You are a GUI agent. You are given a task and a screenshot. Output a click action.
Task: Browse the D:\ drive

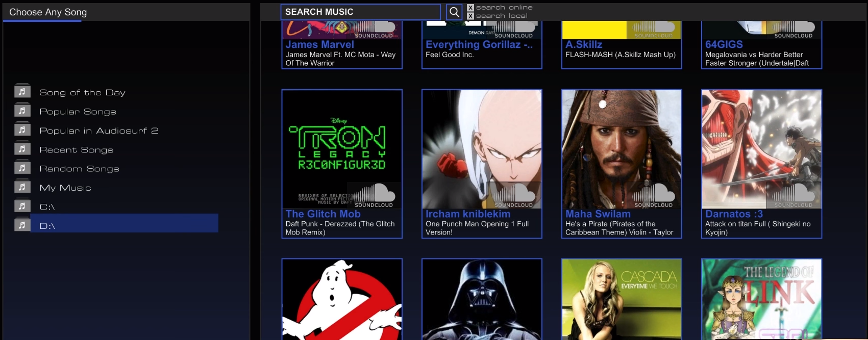[125, 223]
